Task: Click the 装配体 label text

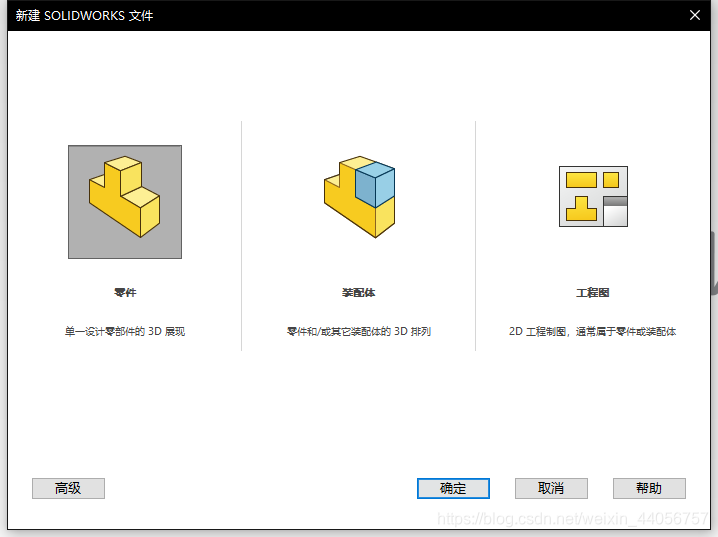Action: (x=359, y=293)
